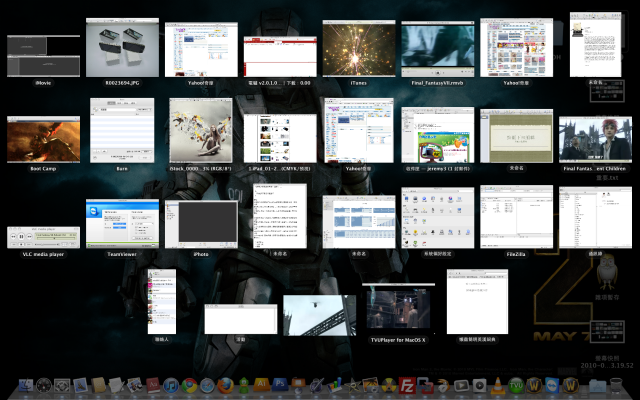Launch Firefox from the Dock

click(225, 385)
